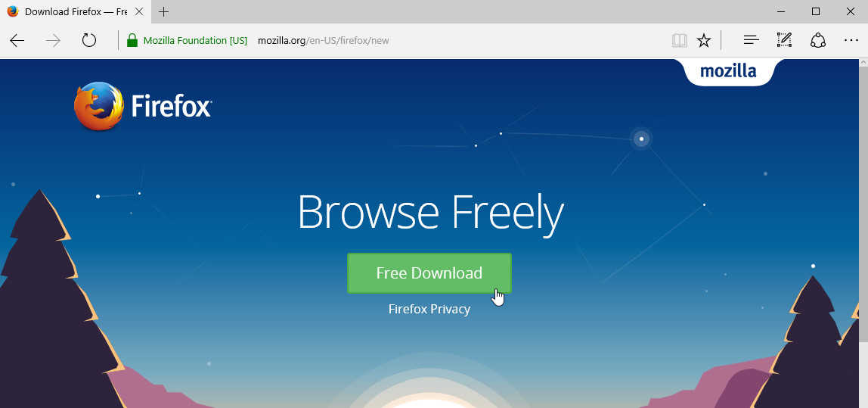The image size is (868, 408).
Task: Close the Download Firefox tab
Action: (139, 11)
